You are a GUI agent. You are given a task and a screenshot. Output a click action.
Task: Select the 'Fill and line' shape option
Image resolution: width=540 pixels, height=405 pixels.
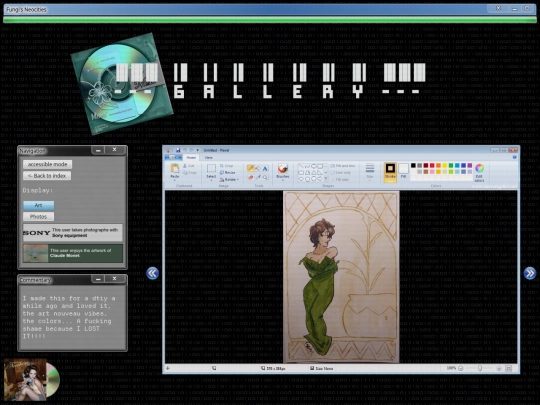(x=342, y=166)
